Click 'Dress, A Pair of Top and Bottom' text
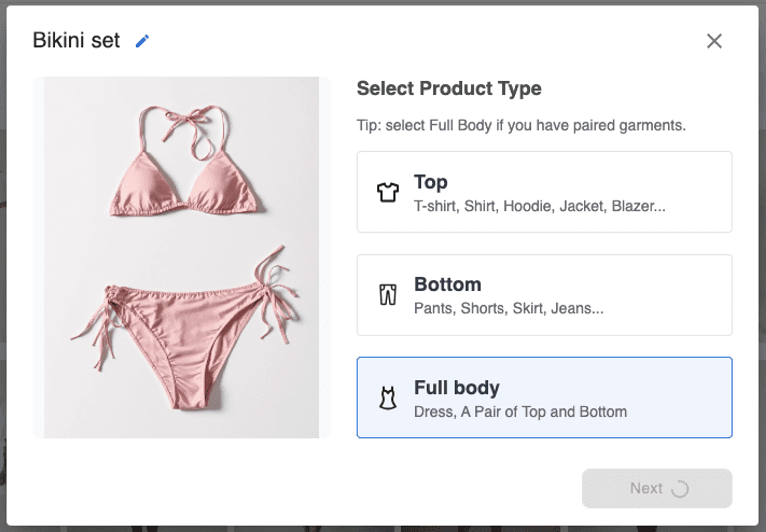This screenshot has width=766, height=532. (520, 412)
